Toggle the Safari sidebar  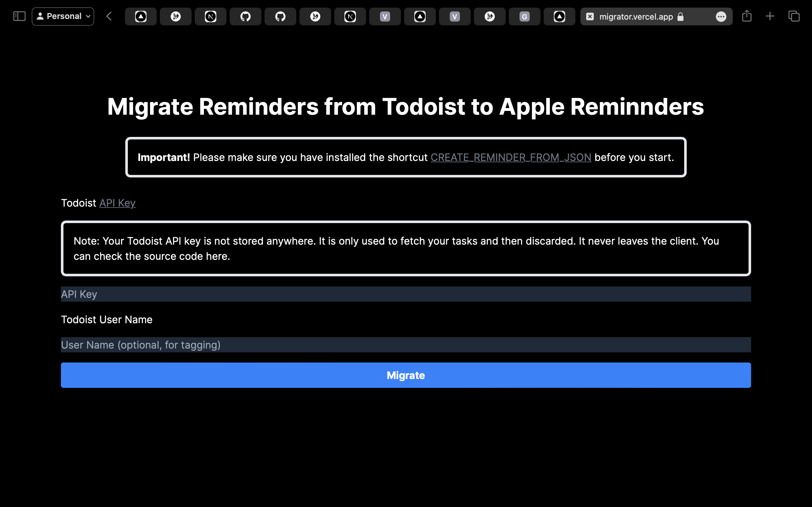click(x=19, y=16)
